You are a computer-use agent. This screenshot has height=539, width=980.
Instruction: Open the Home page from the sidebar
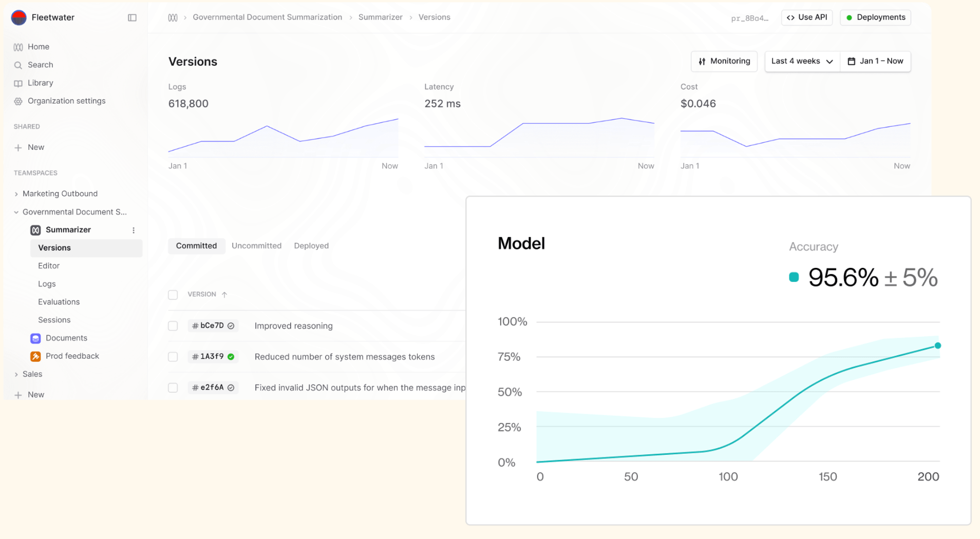tap(38, 46)
